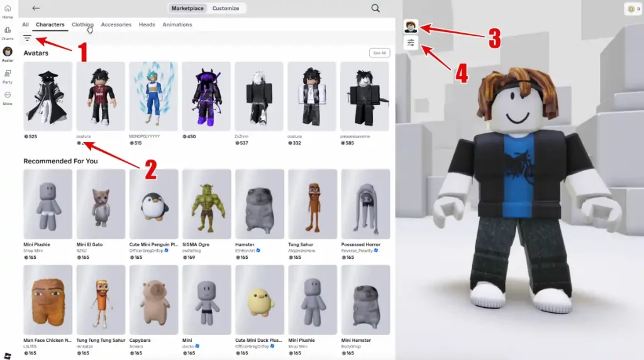Screen dimensions: 644x360
Task: Click the Roblox logo at bottom-left
Action: pyautogui.click(x=8, y=356)
